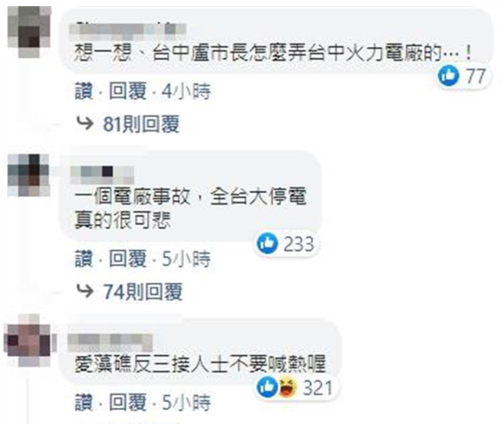Screen dimensions: 504x424
Task: Click the like thumb icon showing 233
Action: click(267, 243)
